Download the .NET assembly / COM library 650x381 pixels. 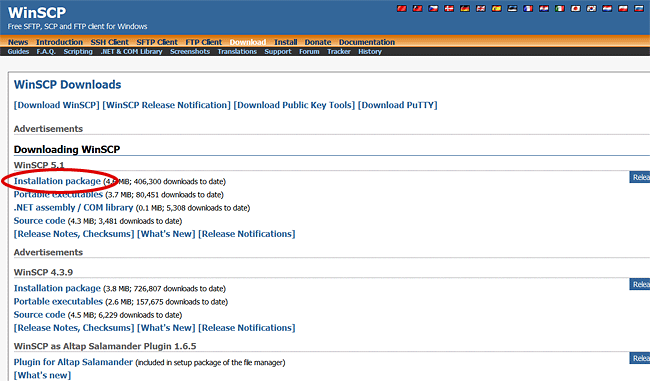(73, 208)
